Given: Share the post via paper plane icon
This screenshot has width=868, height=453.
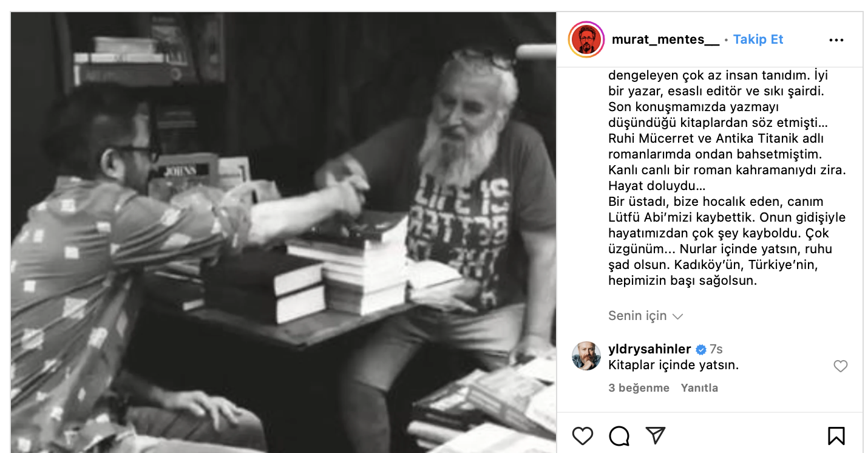Looking at the screenshot, I should tap(656, 435).
